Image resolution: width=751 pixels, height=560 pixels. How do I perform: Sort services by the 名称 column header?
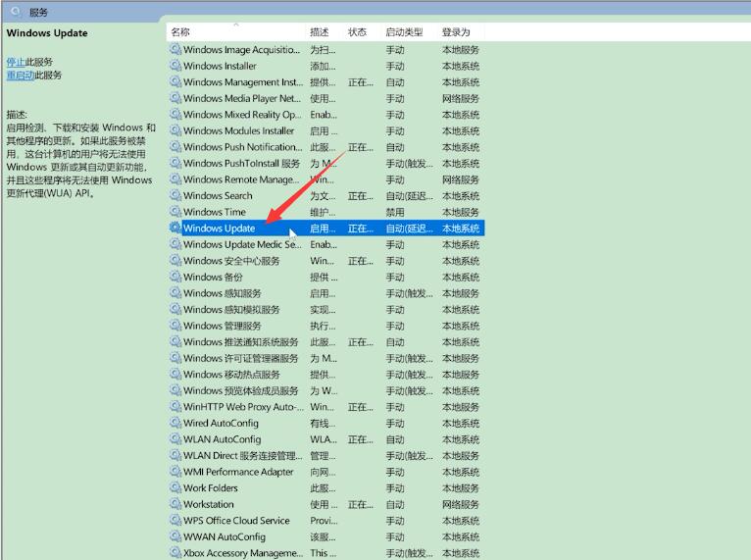click(181, 32)
